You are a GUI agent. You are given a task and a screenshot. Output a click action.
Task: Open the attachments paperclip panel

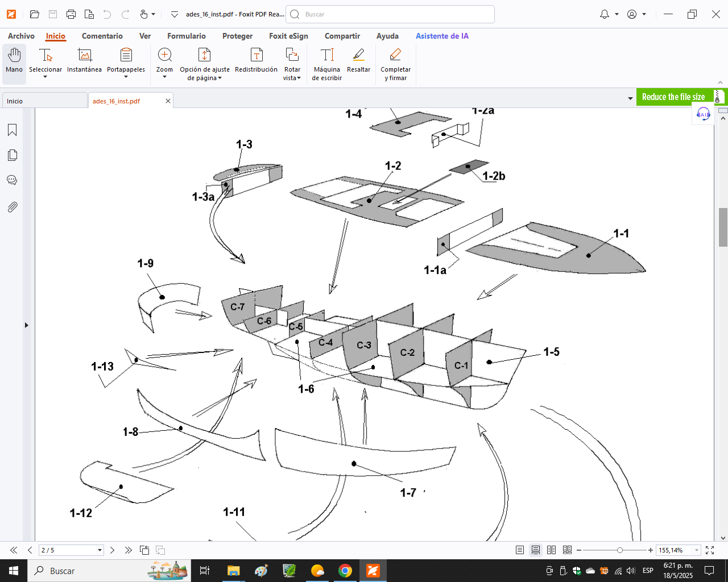(x=12, y=207)
